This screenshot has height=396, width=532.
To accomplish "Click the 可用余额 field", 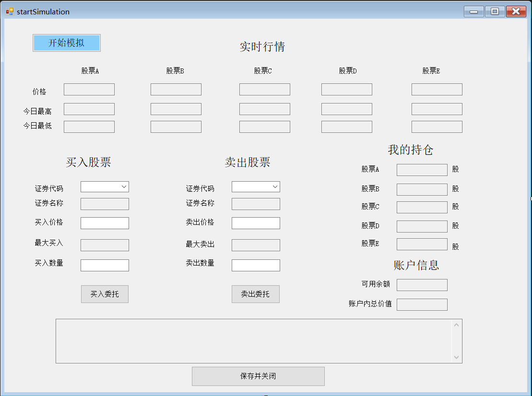I will tap(422, 285).
